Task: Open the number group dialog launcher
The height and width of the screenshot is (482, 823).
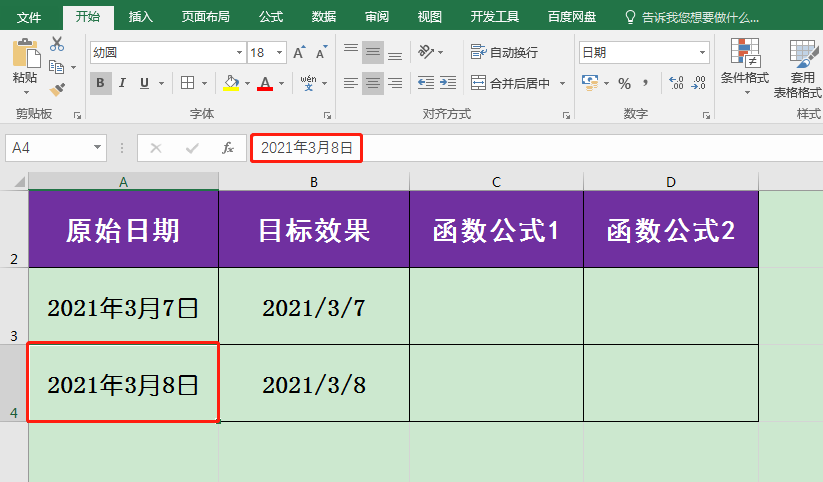Action: pyautogui.click(x=706, y=116)
